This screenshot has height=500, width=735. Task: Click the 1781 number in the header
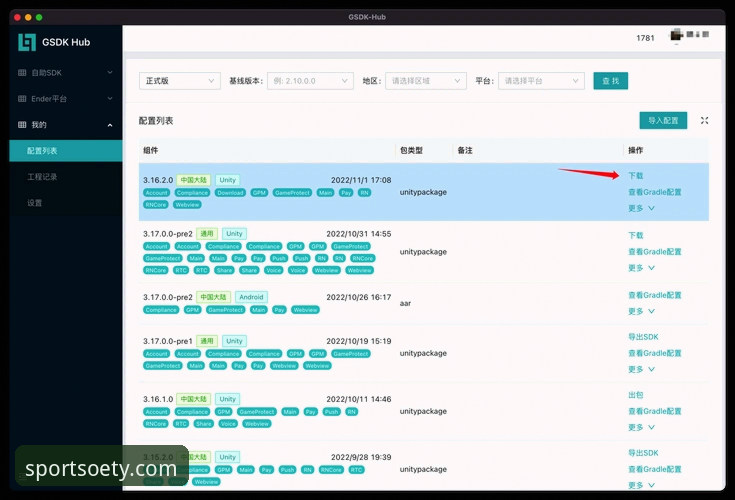645,38
